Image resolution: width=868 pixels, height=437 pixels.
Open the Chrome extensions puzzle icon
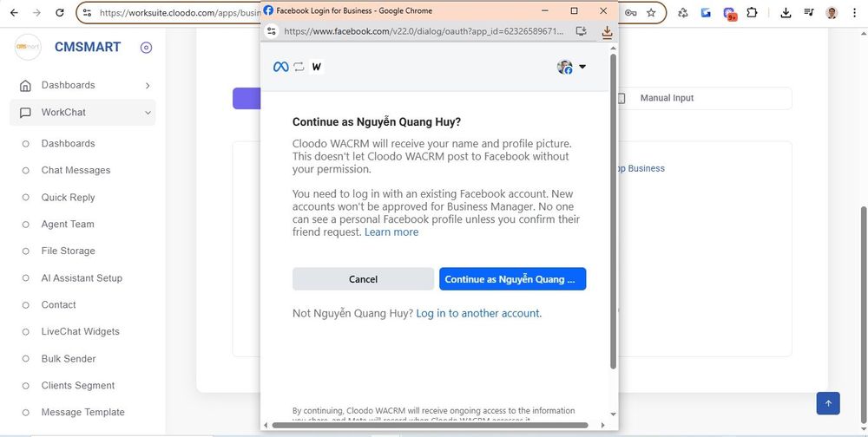(752, 13)
